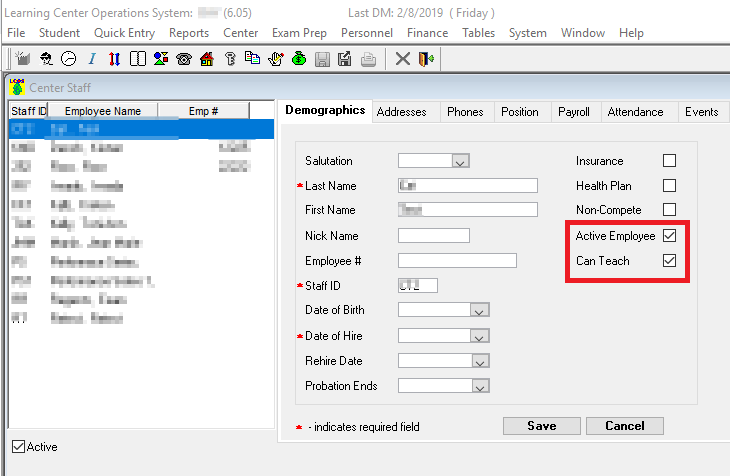Click the clock toolbar icon

[x=69, y=59]
